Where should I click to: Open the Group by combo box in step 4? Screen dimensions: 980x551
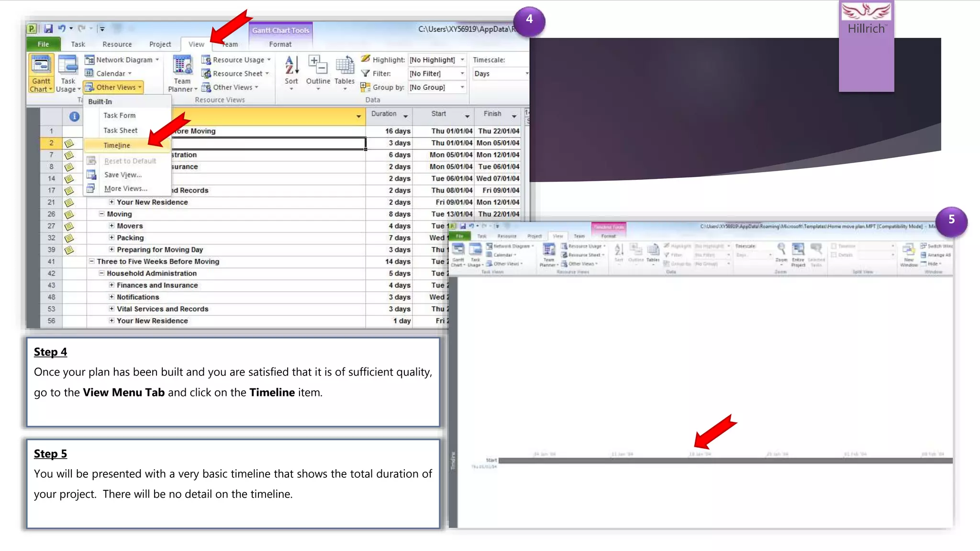[437, 88]
